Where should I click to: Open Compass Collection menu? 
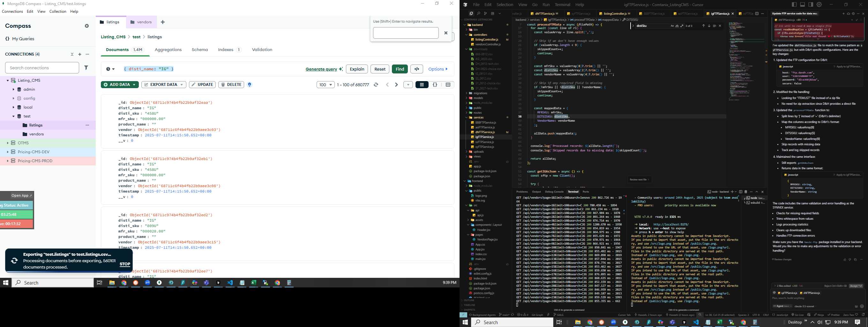click(x=58, y=11)
